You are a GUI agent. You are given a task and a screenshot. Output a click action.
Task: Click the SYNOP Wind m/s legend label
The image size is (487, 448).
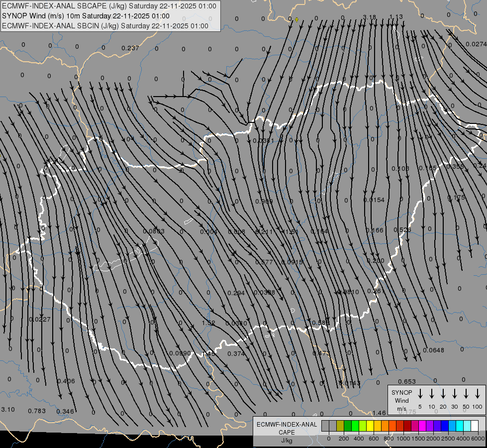pos(401,400)
